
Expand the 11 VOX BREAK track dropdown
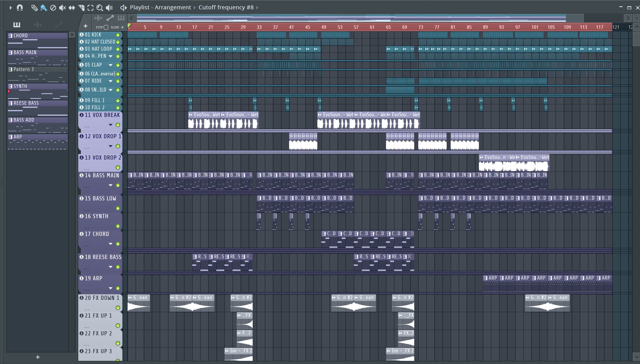click(110, 125)
